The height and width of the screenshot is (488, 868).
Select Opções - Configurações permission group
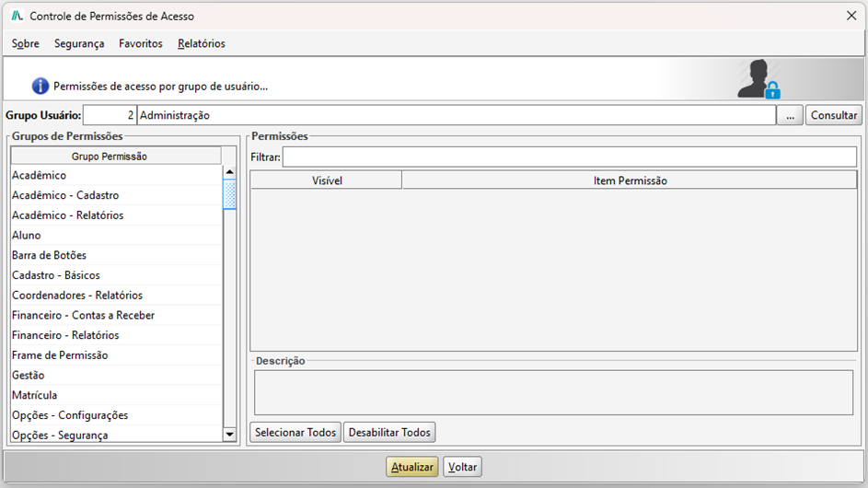[x=116, y=414]
